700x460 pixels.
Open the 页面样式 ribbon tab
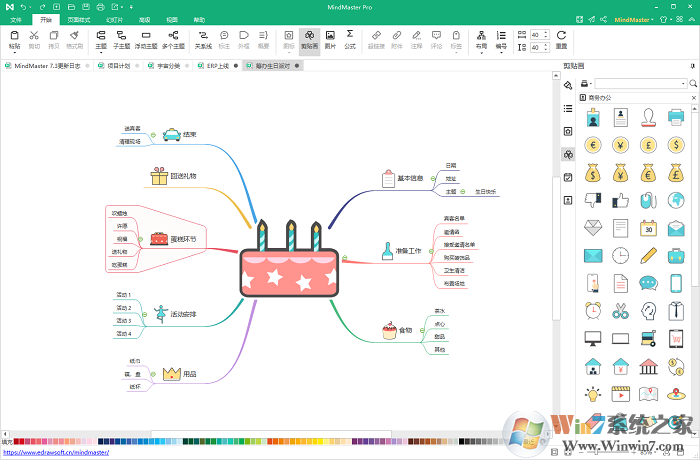click(x=77, y=19)
